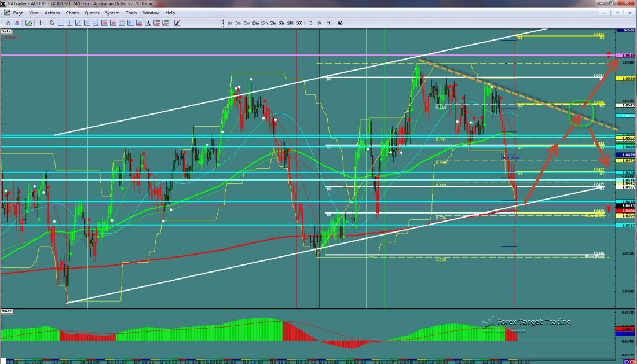This screenshot has width=637, height=364.
Task: Open the Actions menu
Action: tap(52, 13)
